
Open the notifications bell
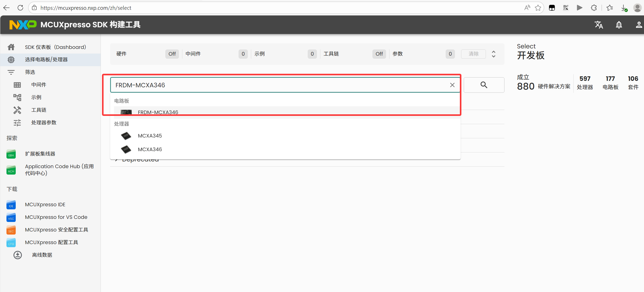tap(619, 25)
